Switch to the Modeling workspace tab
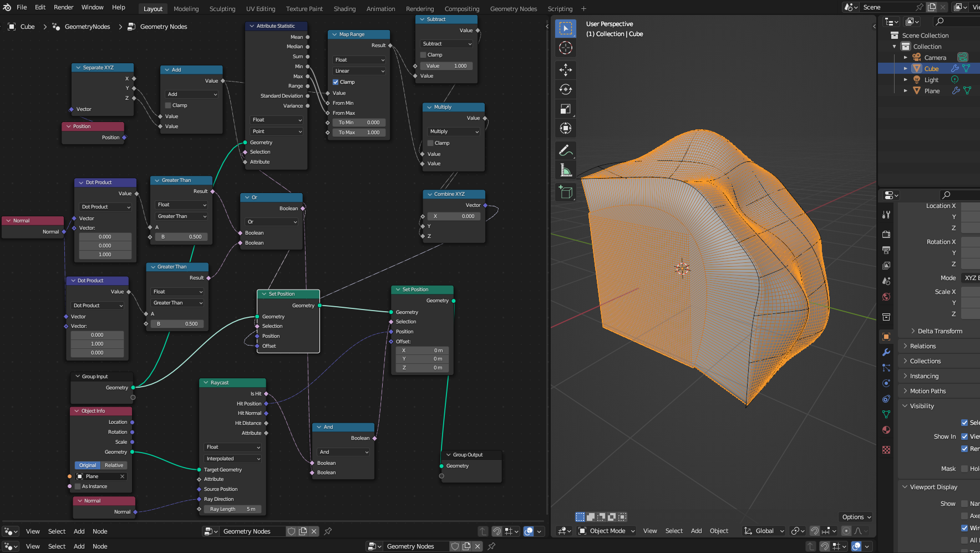Image resolution: width=980 pixels, height=553 pixels. coord(186,9)
